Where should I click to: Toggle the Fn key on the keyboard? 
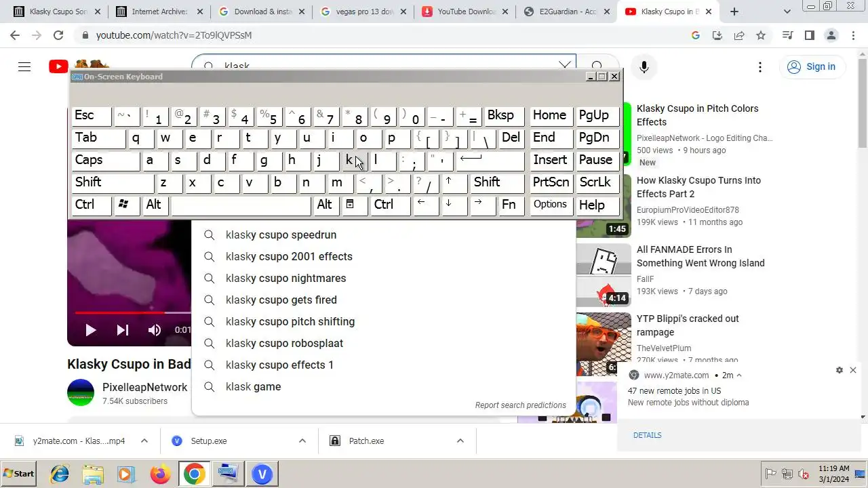(x=510, y=205)
